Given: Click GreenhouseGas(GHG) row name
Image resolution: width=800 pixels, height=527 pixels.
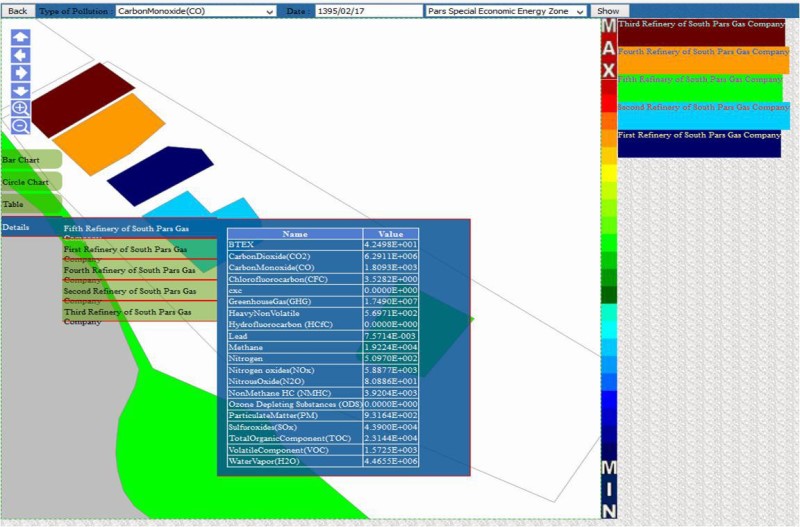Looking at the screenshot, I should [270, 301].
